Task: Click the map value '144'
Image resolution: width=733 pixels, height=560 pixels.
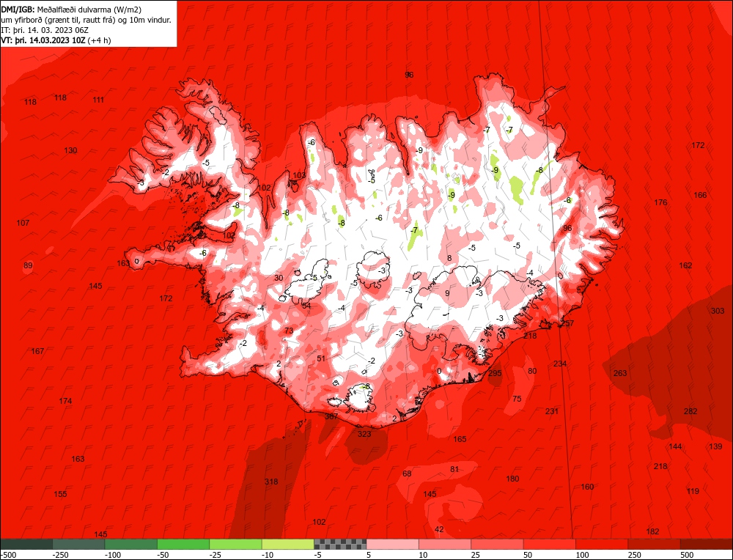Action: click(x=675, y=446)
